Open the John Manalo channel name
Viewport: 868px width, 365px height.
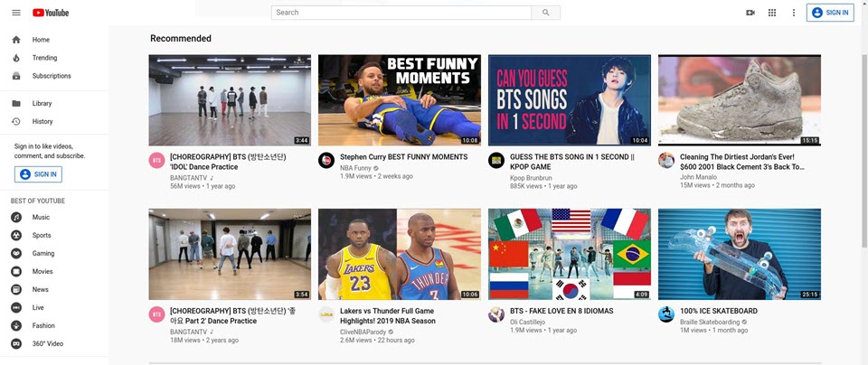[x=698, y=177]
